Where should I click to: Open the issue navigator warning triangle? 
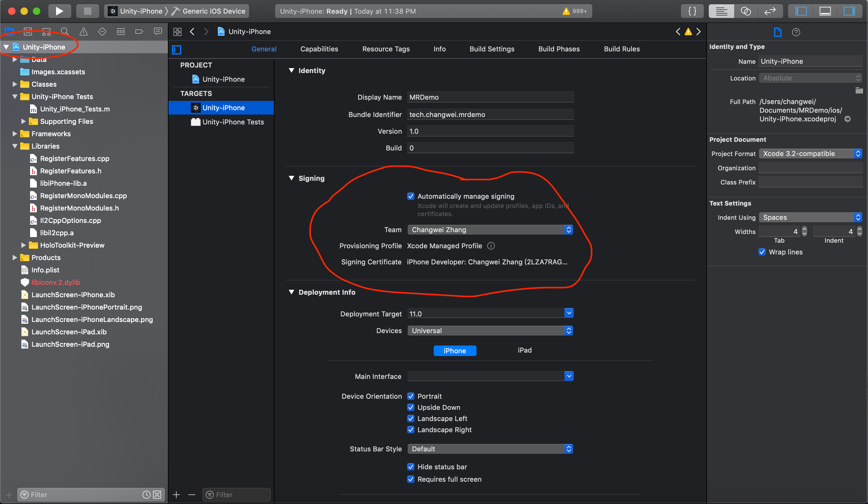tap(84, 32)
